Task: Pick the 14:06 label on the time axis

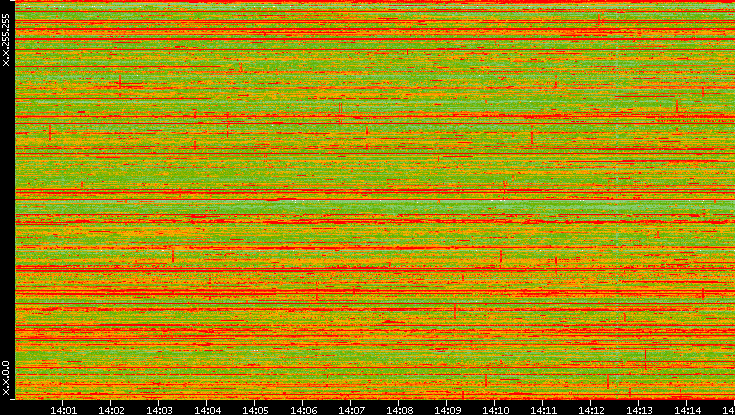Action: click(x=303, y=410)
